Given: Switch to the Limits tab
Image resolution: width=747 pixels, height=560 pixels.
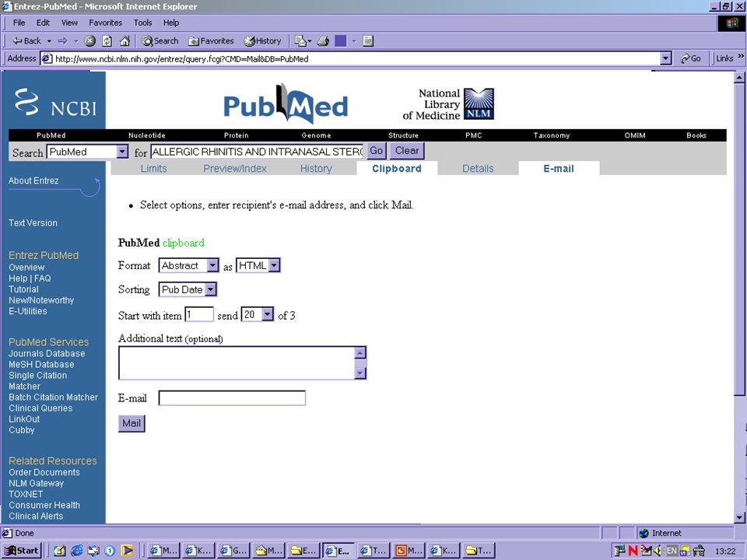Looking at the screenshot, I should tap(153, 169).
